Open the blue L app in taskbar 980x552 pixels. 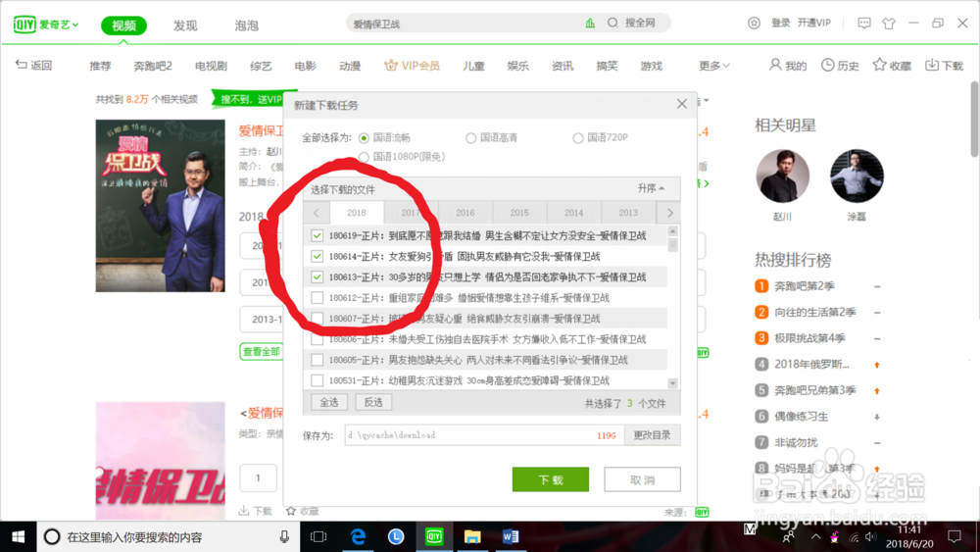point(396,537)
